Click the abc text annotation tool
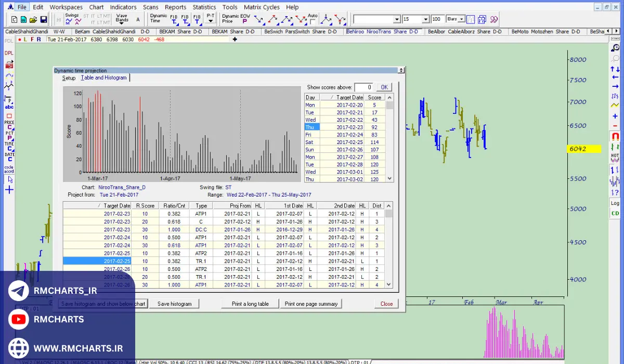The height and width of the screenshot is (364, 624). pos(9,107)
